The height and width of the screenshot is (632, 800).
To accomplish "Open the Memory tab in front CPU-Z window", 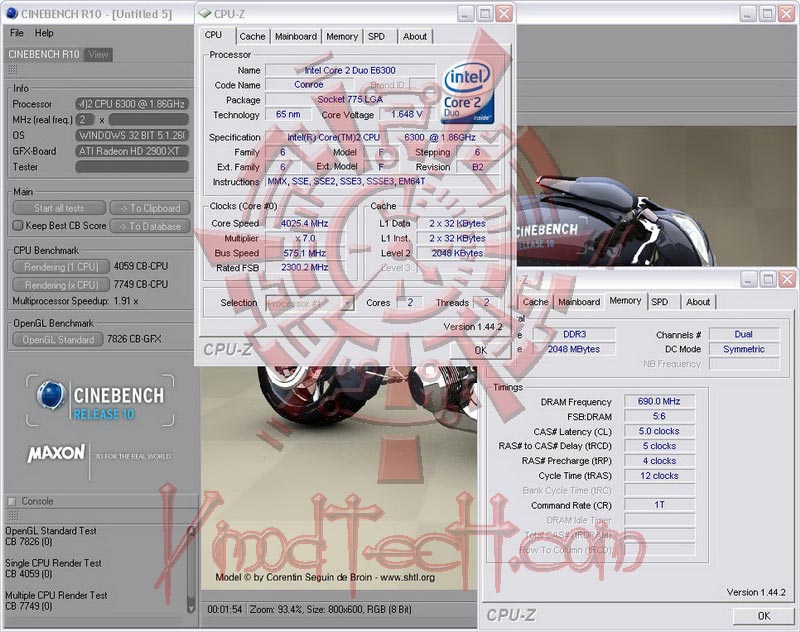I will coord(342,36).
